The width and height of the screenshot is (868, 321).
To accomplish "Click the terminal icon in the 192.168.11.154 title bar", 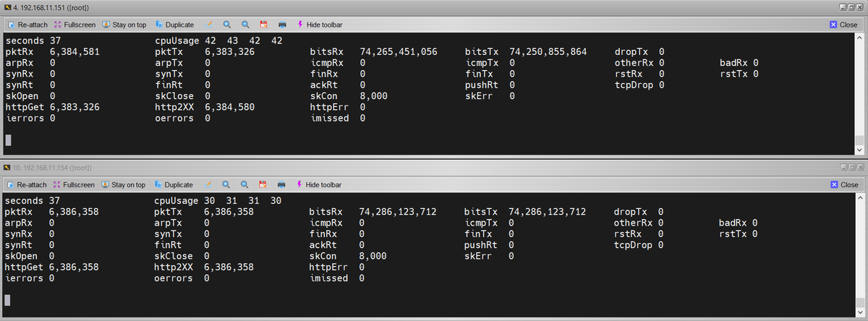I will [x=7, y=168].
